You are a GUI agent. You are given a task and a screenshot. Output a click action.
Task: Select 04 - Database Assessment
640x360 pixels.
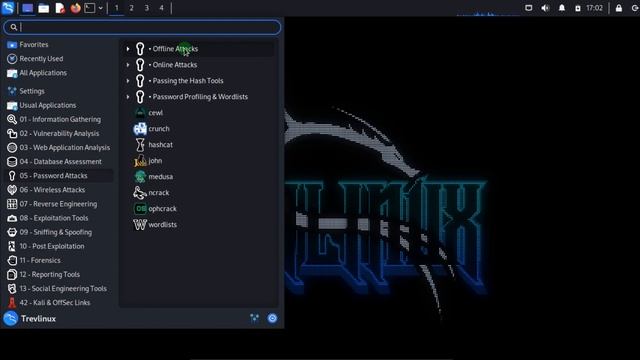(59, 162)
